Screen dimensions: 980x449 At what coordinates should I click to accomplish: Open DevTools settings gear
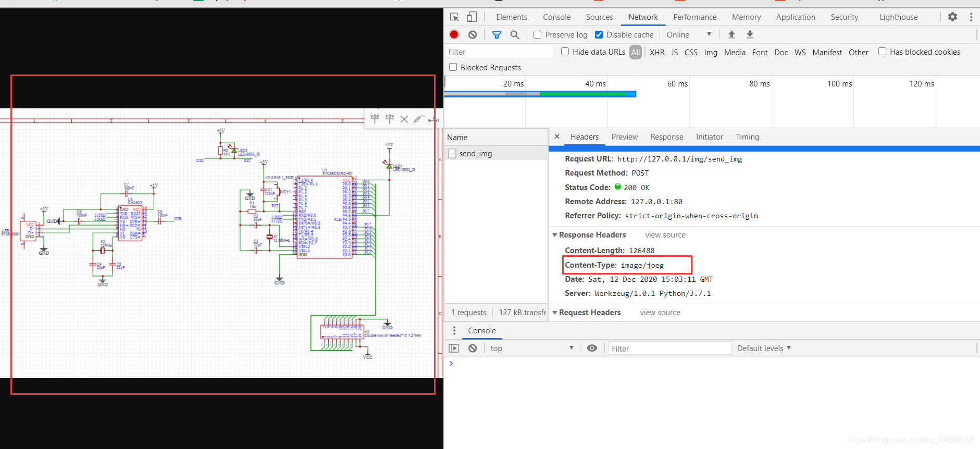tap(952, 17)
